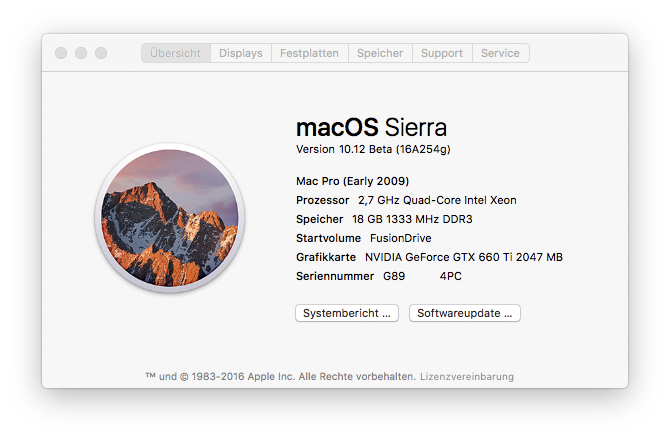Select the Festplatten tab

click(x=309, y=53)
